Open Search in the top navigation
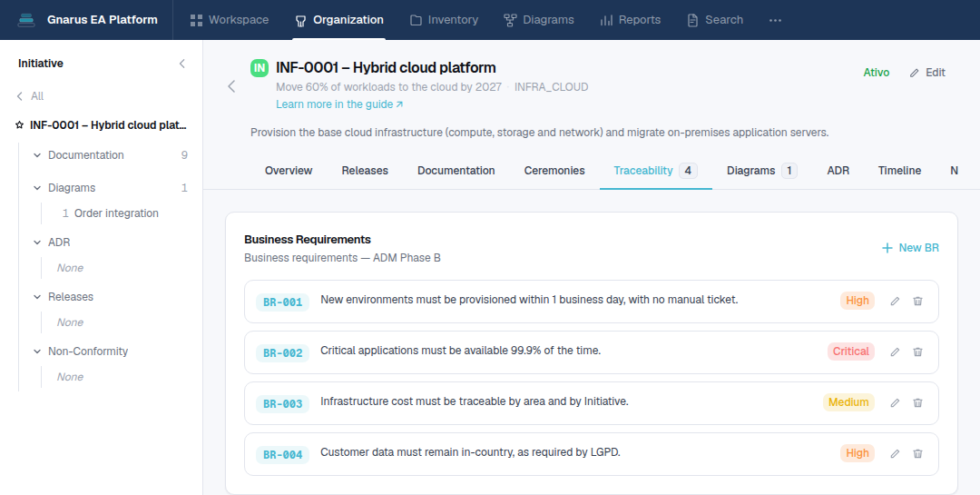 (715, 20)
